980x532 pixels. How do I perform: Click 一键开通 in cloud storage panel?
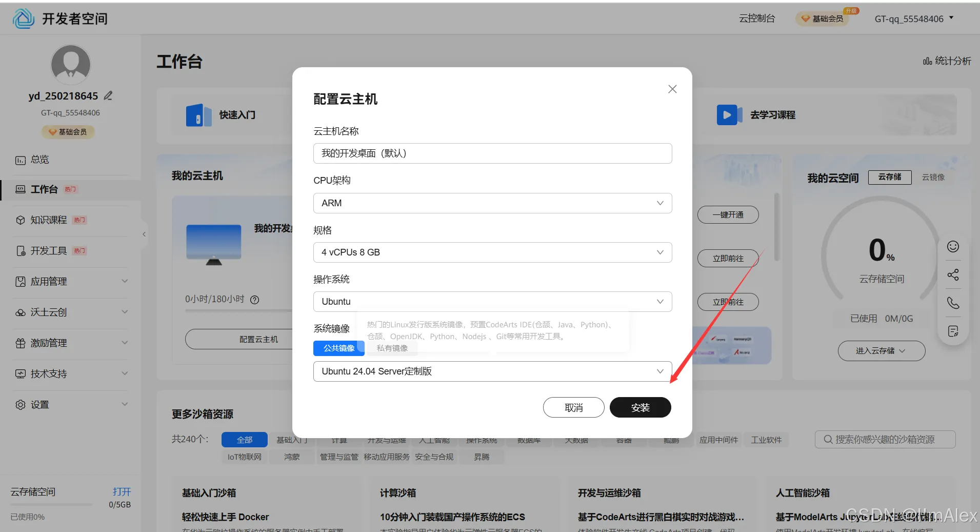(728, 214)
